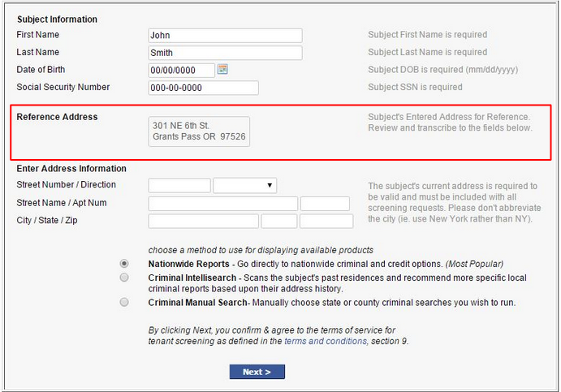
Task: Focus the Last Name field with Smith
Action: click(x=225, y=53)
